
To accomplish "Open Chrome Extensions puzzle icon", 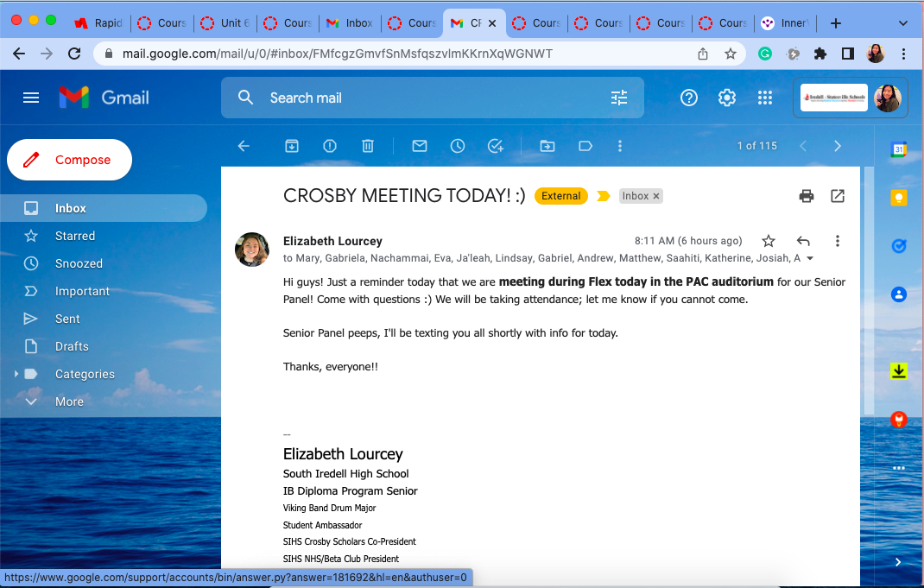I will click(820, 54).
